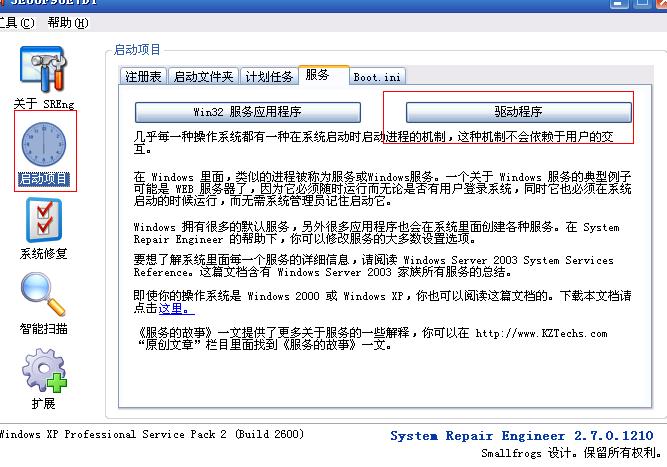Image resolution: width=667 pixels, height=467 pixels.
Task: Click the 系统修复 label
Action: pos(43,253)
